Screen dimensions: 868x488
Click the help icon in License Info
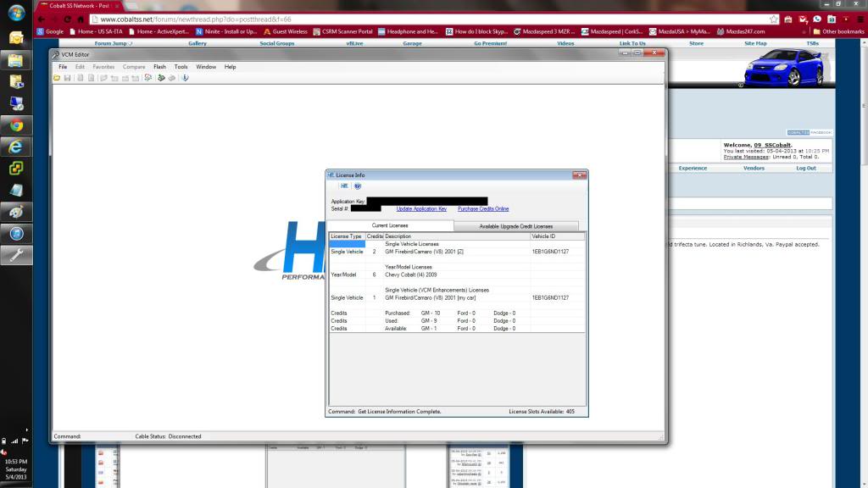point(358,186)
